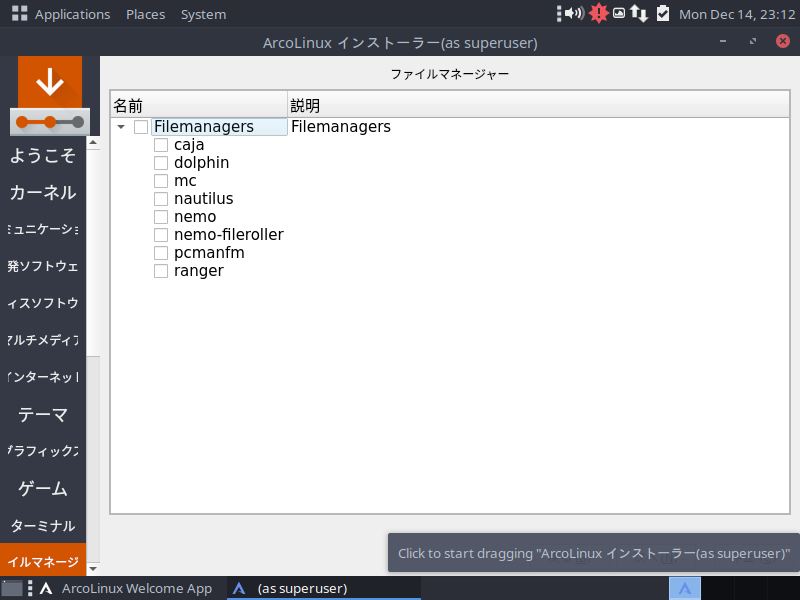800x600 pixels.
Task: Click the clipboard checkmark tray icon
Action: [663, 13]
